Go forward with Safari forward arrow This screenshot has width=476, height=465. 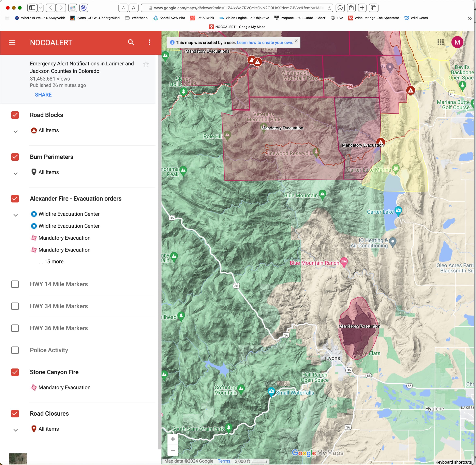(x=61, y=7)
